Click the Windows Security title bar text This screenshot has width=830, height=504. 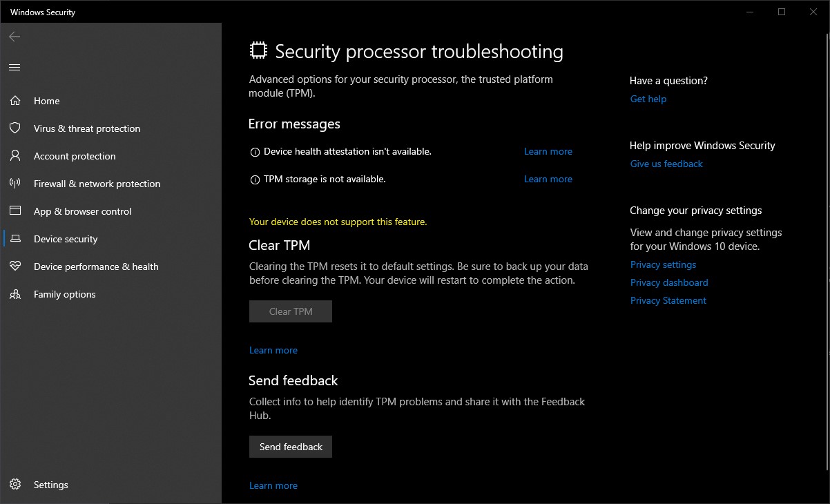tap(43, 12)
